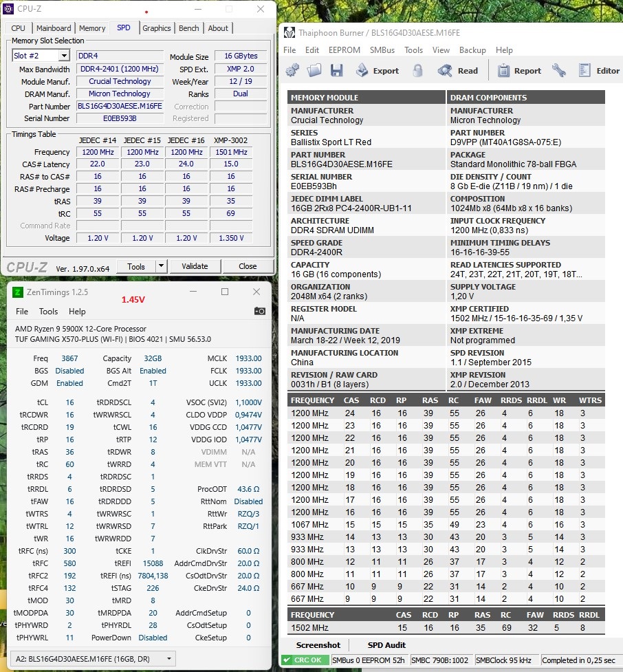
Task: Open the About tab in CPU-Z
Action: point(218,28)
